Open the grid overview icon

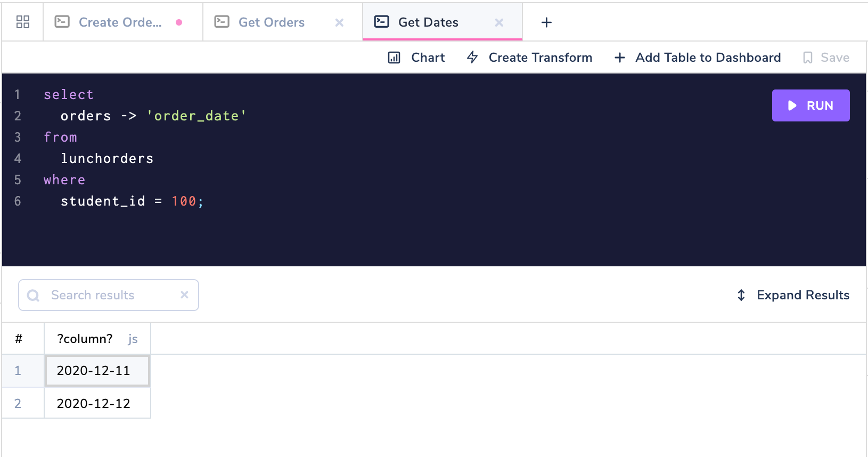tap(23, 22)
